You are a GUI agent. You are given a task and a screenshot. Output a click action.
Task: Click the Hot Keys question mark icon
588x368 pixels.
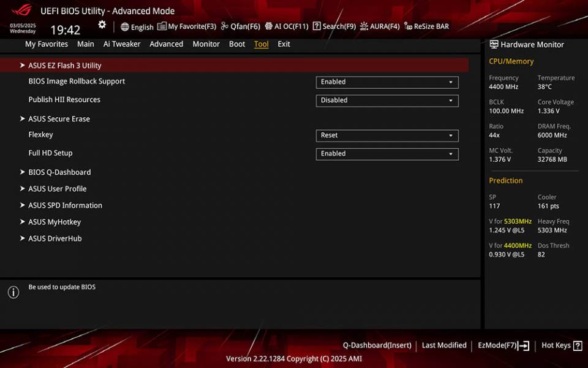coord(578,345)
